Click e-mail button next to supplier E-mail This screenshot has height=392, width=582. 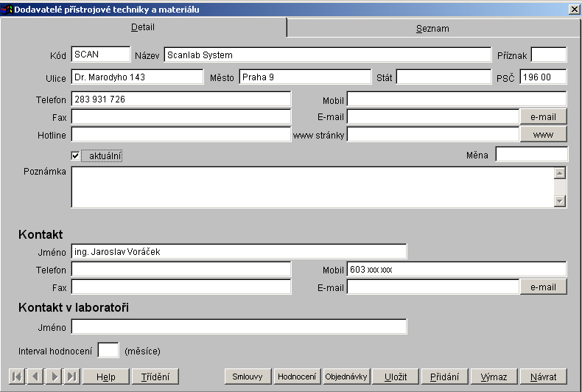point(543,116)
